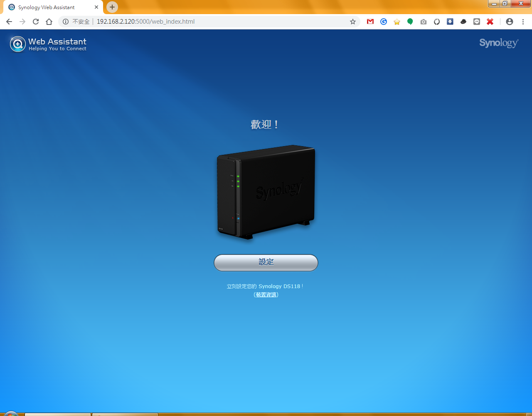The width and height of the screenshot is (532, 416).
Task: Click the browser home icon
Action: (x=49, y=22)
